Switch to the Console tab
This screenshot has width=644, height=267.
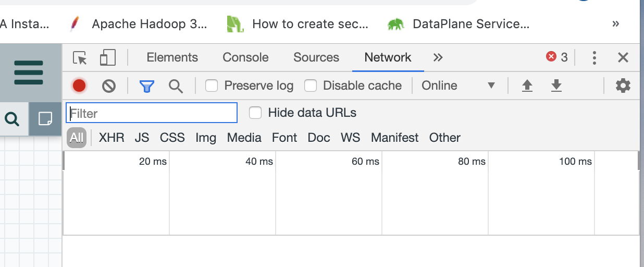point(245,57)
